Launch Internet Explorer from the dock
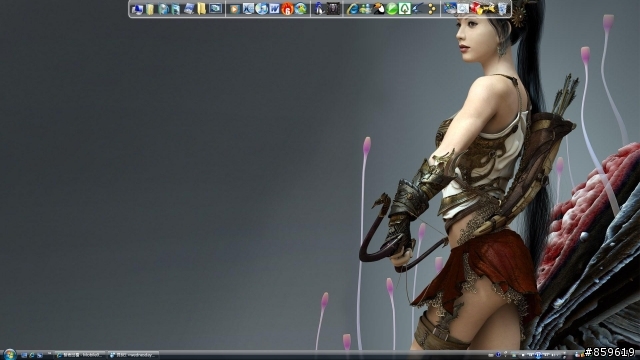 pyautogui.click(x=352, y=9)
